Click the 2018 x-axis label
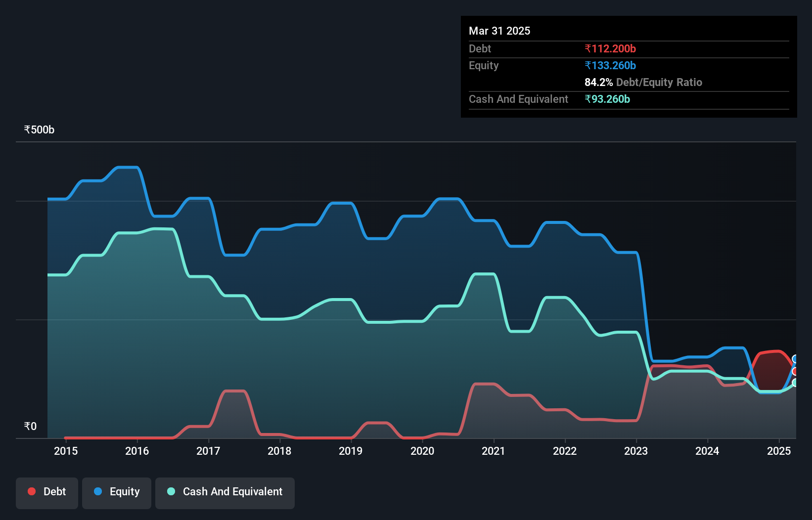Image resolution: width=812 pixels, height=520 pixels. coord(279,451)
